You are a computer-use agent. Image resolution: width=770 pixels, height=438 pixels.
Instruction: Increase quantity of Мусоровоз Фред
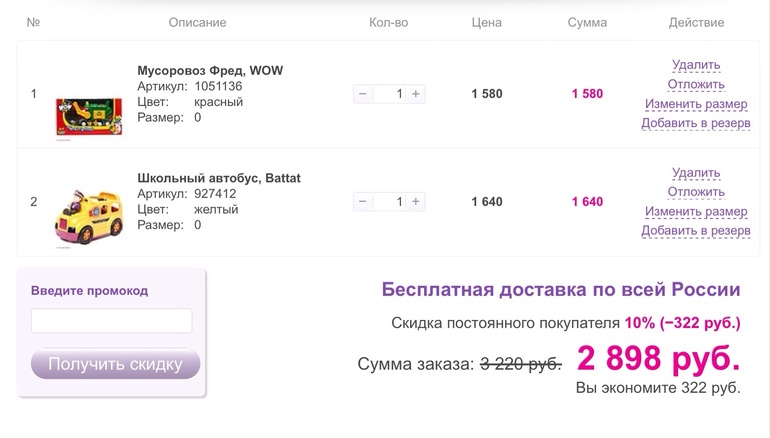point(416,94)
